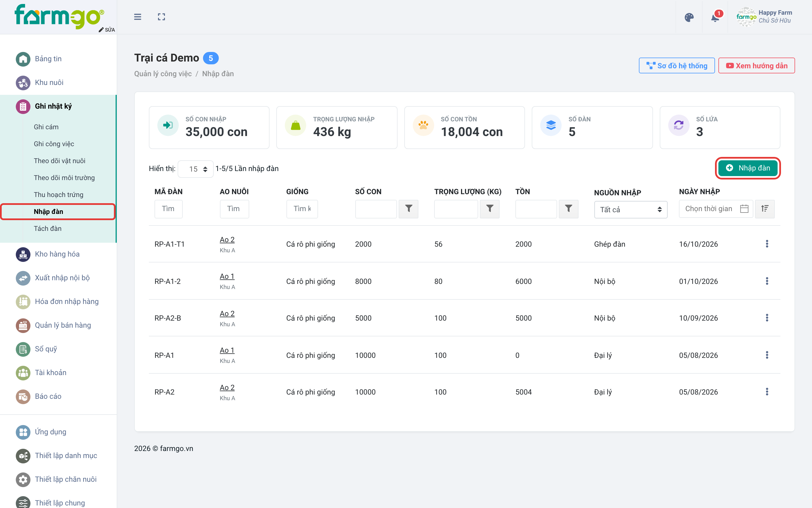Open the NGUỒN NHẬP Tất cả dropdown

[630, 210]
